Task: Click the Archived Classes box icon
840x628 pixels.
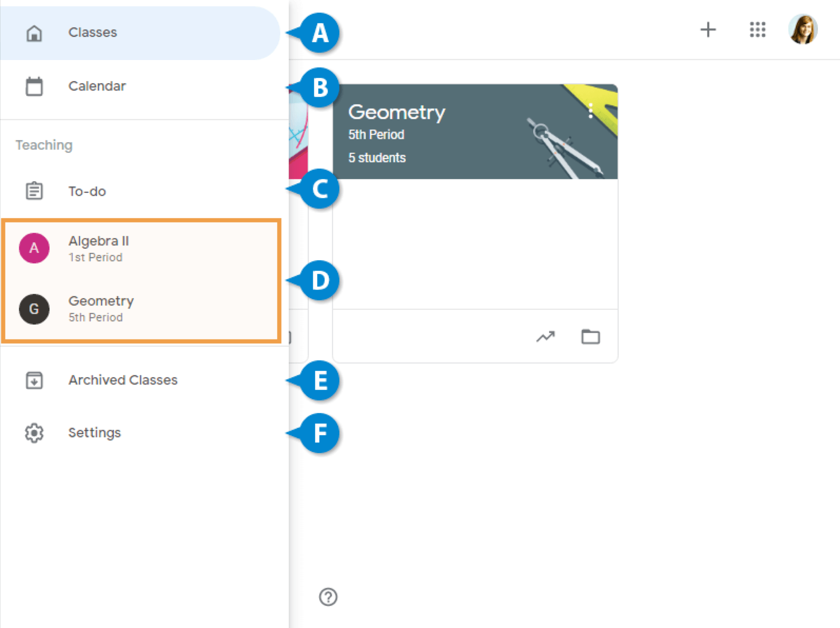Action: click(x=34, y=380)
